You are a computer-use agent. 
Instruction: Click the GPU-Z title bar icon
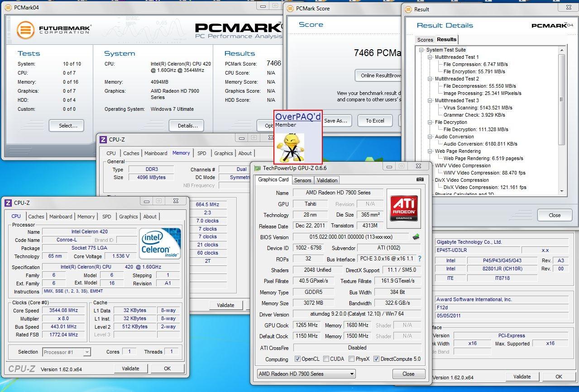[258, 168]
